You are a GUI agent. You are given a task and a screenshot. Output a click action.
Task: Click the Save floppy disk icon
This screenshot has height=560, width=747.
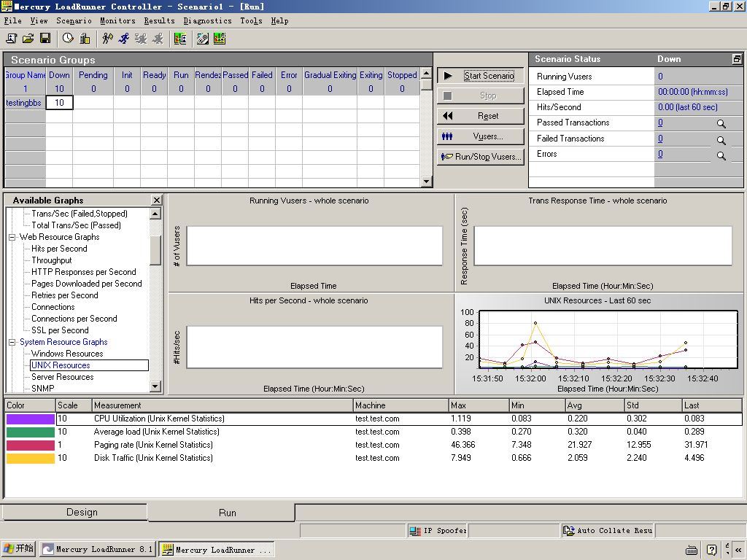[45, 39]
